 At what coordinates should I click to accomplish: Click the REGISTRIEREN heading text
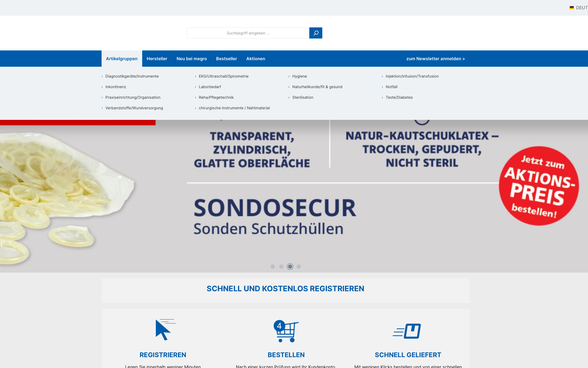pyautogui.click(x=163, y=355)
